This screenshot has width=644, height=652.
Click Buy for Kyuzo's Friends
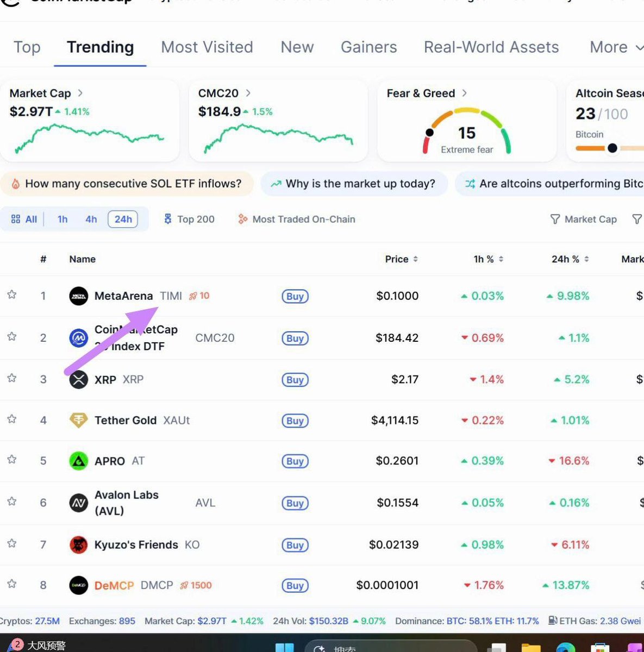295,545
